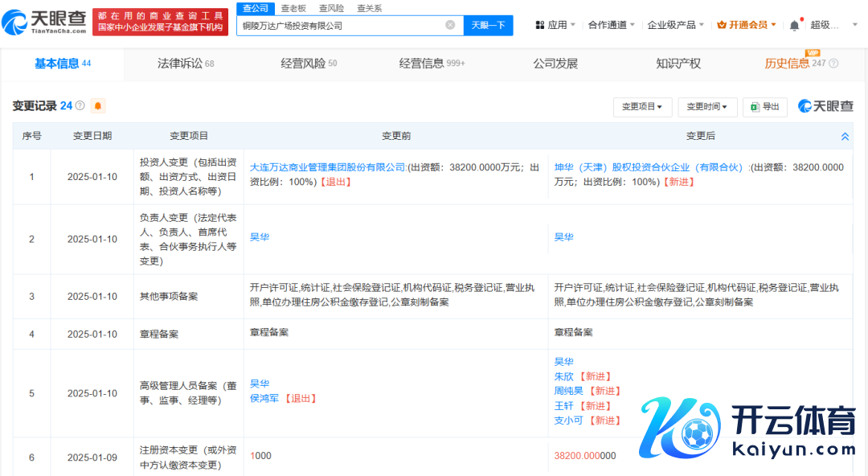The height and width of the screenshot is (476, 868).
Task: Click the orange alert bell beside 变更记录
Action: click(98, 106)
